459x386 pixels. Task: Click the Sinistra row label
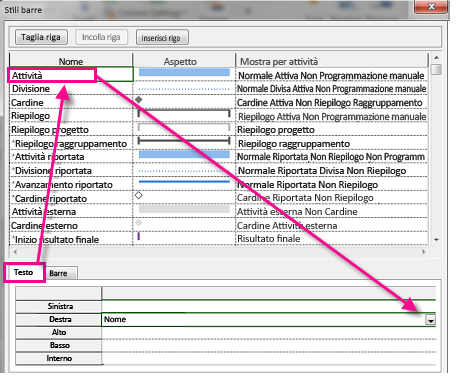pos(59,306)
